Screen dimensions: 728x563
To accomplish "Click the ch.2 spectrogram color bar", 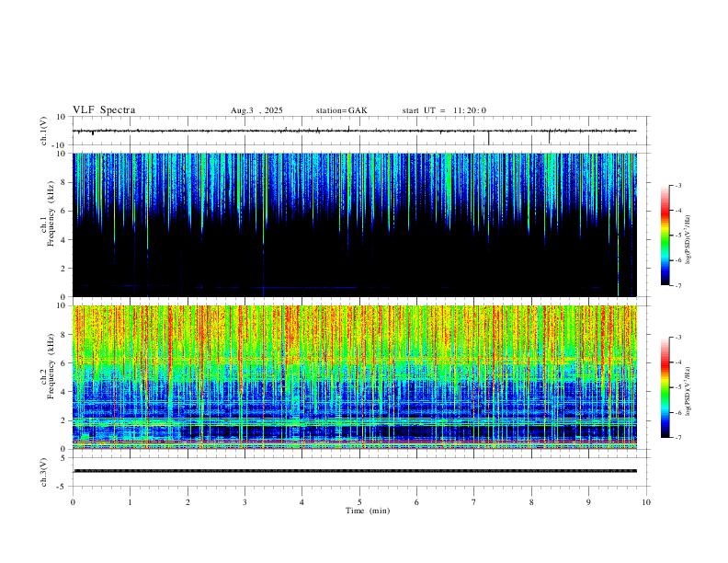I will (665, 387).
